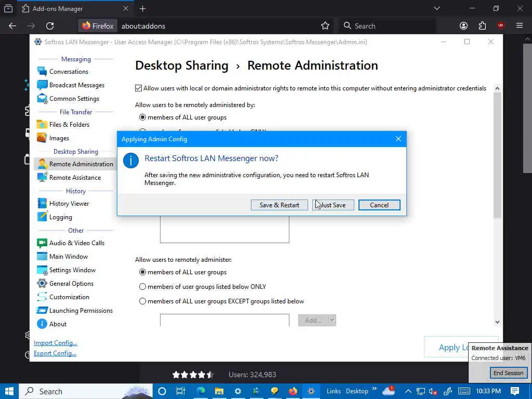Choose 'ALL user groups EXCEPT groups listed below'

coord(142,301)
